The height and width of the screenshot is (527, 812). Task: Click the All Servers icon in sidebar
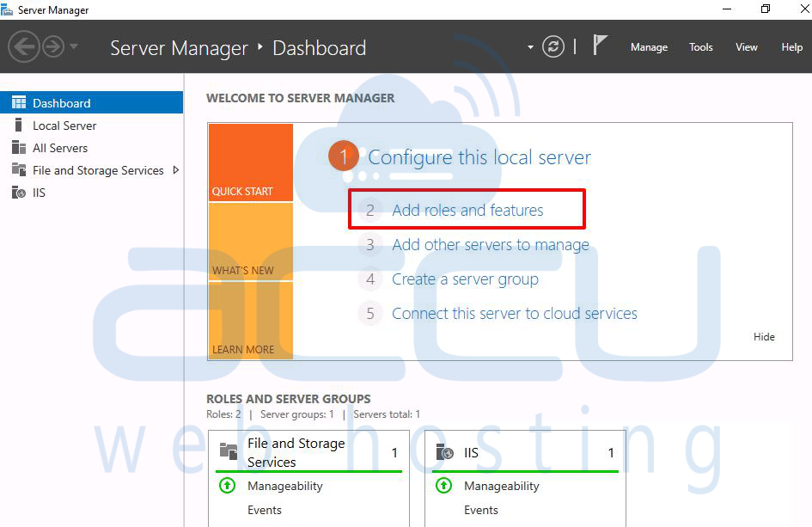coord(19,147)
